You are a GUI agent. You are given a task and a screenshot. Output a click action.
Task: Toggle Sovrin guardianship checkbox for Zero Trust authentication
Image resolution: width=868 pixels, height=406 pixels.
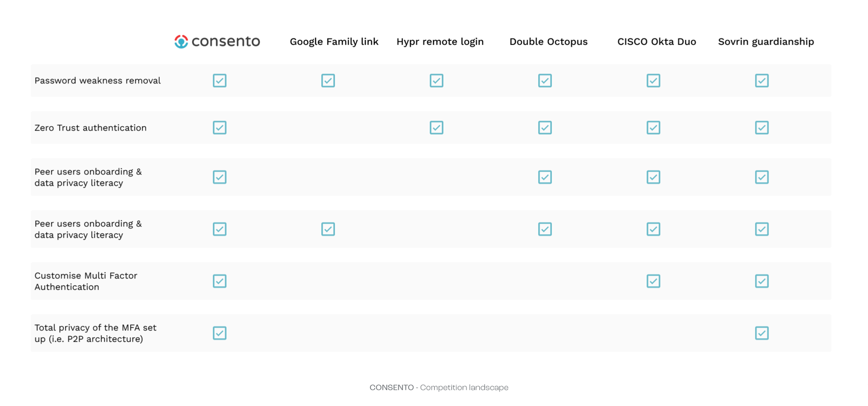(x=762, y=127)
